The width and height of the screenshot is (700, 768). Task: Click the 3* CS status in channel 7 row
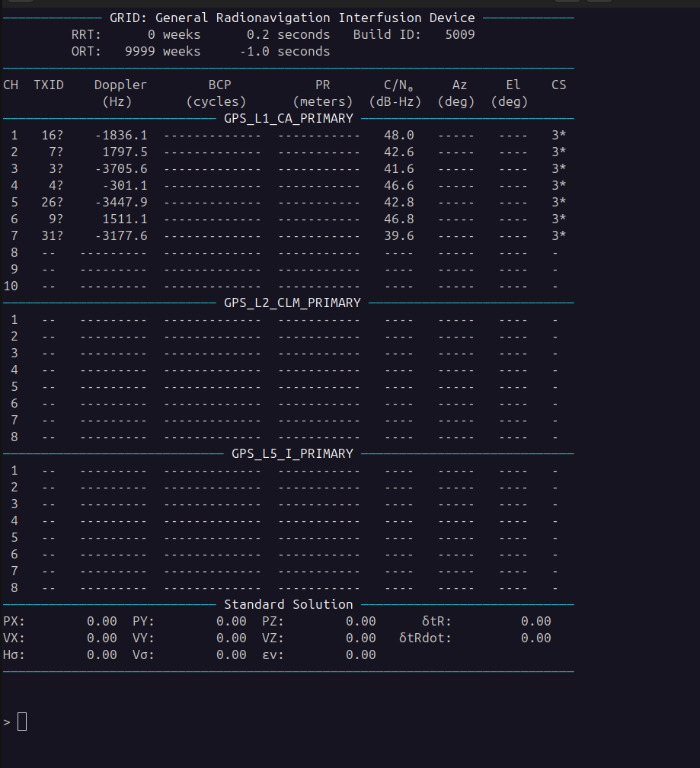pyautogui.click(x=559, y=235)
